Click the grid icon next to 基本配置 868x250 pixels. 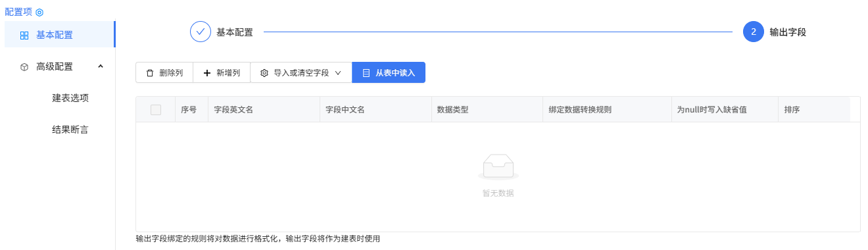pos(24,36)
